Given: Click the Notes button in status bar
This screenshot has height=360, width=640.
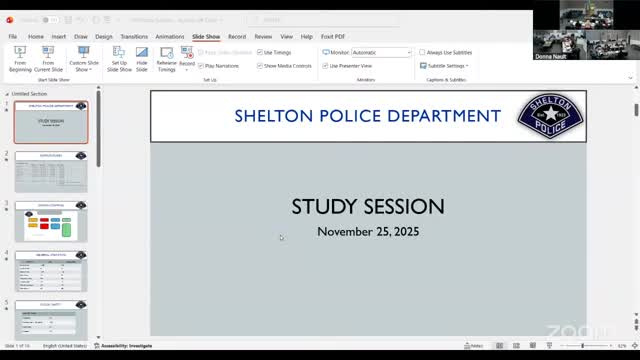Looking at the screenshot, I should [473, 346].
